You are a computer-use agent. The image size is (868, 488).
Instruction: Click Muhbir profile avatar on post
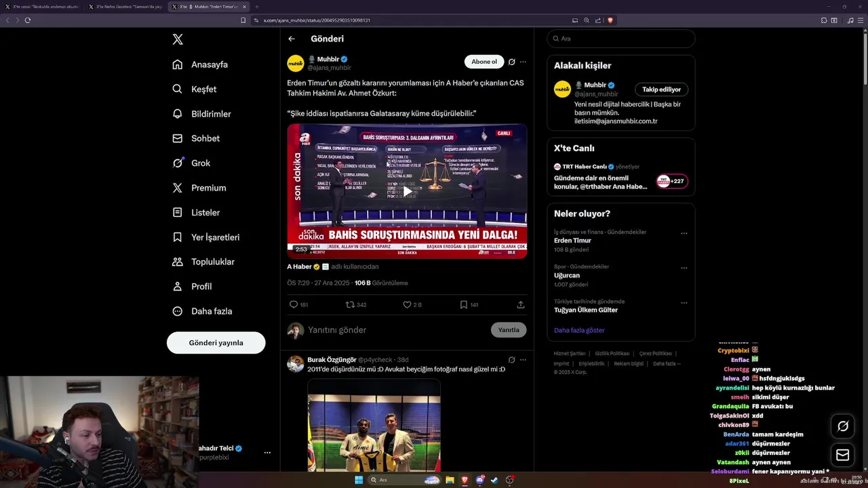point(296,63)
